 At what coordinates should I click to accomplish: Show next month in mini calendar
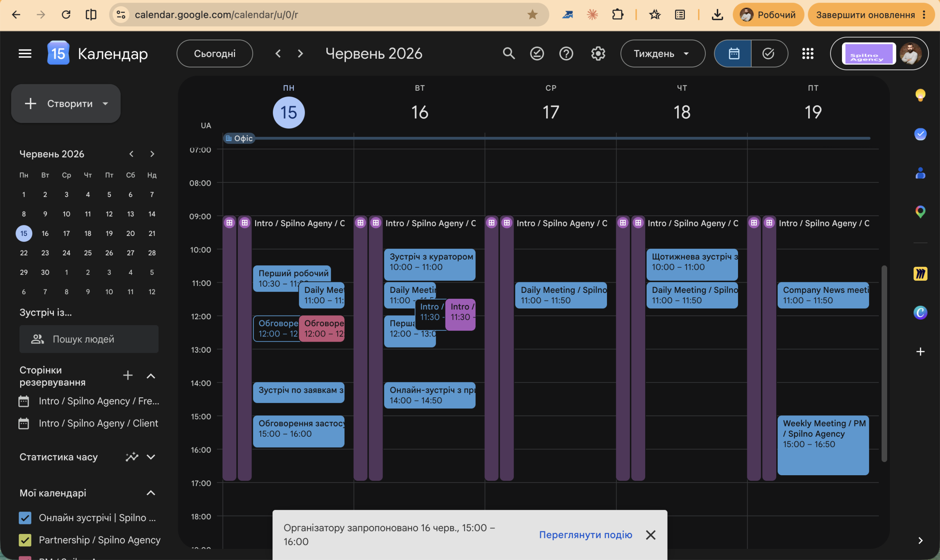(x=152, y=154)
